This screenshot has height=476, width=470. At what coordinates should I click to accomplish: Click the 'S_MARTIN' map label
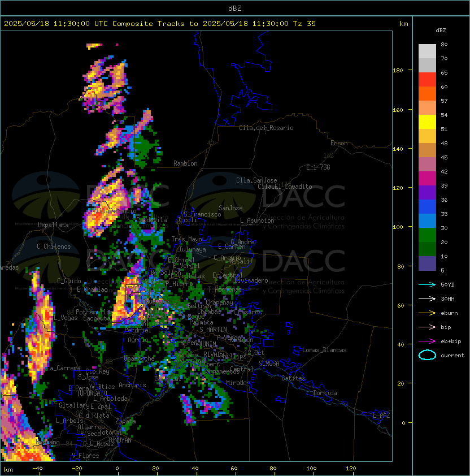point(213,330)
